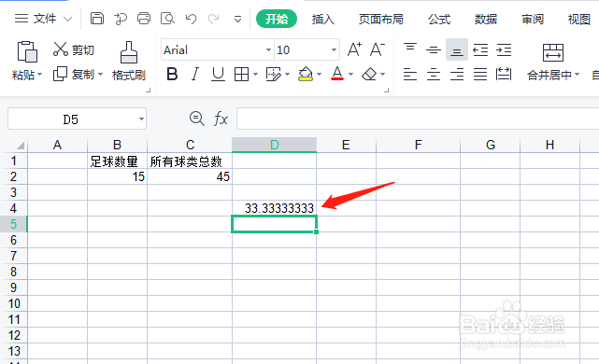Expand the copy 复制 options arrow
599x364 pixels.
point(101,74)
